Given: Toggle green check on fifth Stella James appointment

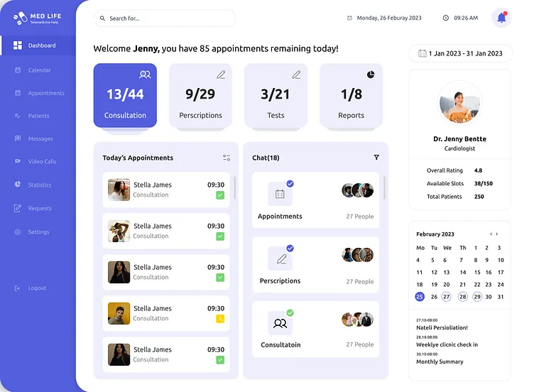Looking at the screenshot, I should click(x=220, y=360).
